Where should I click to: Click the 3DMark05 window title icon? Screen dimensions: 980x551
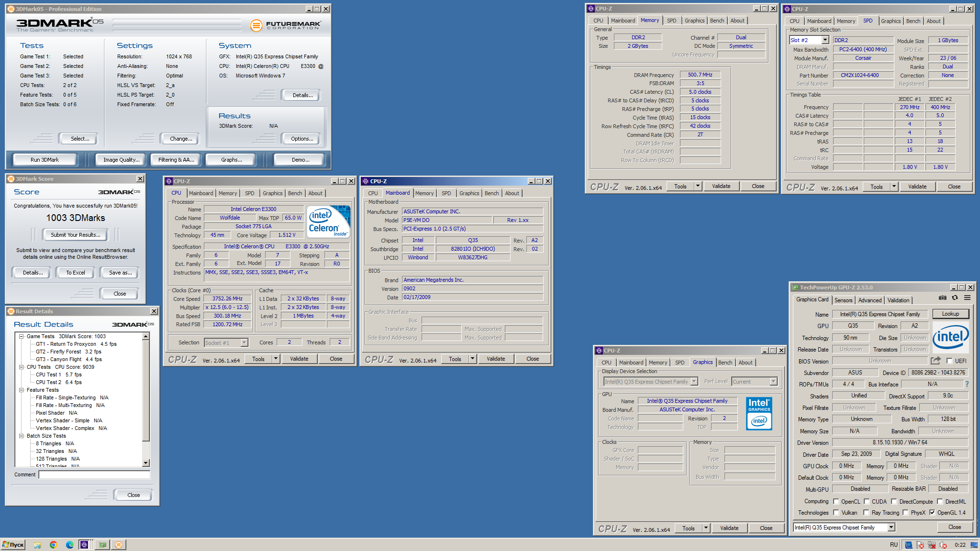pyautogui.click(x=11, y=9)
